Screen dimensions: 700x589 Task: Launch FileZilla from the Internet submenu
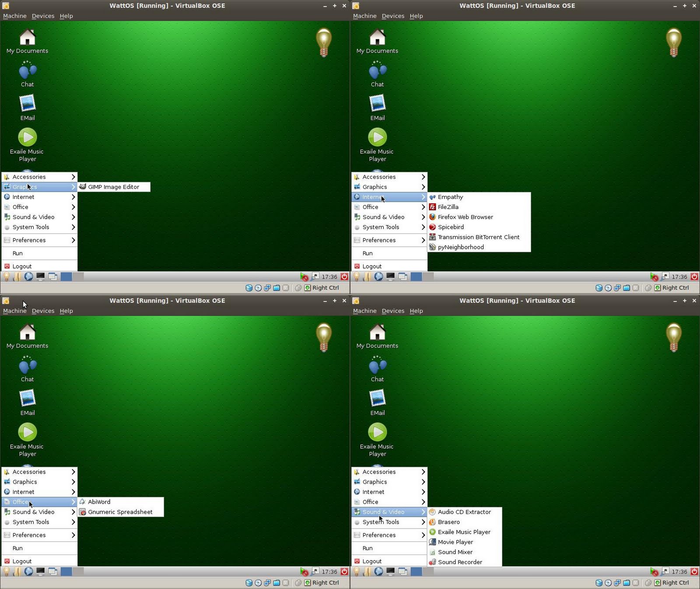[x=479, y=207]
